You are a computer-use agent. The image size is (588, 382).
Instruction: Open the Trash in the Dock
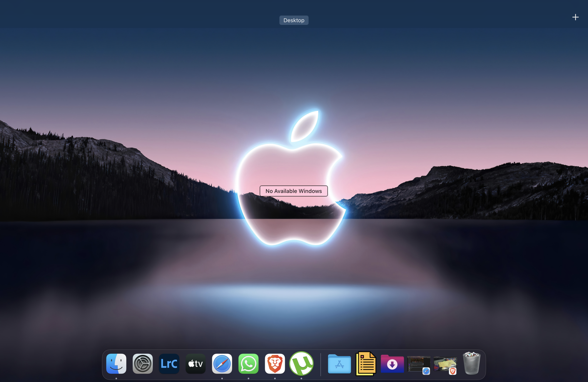coord(471,364)
